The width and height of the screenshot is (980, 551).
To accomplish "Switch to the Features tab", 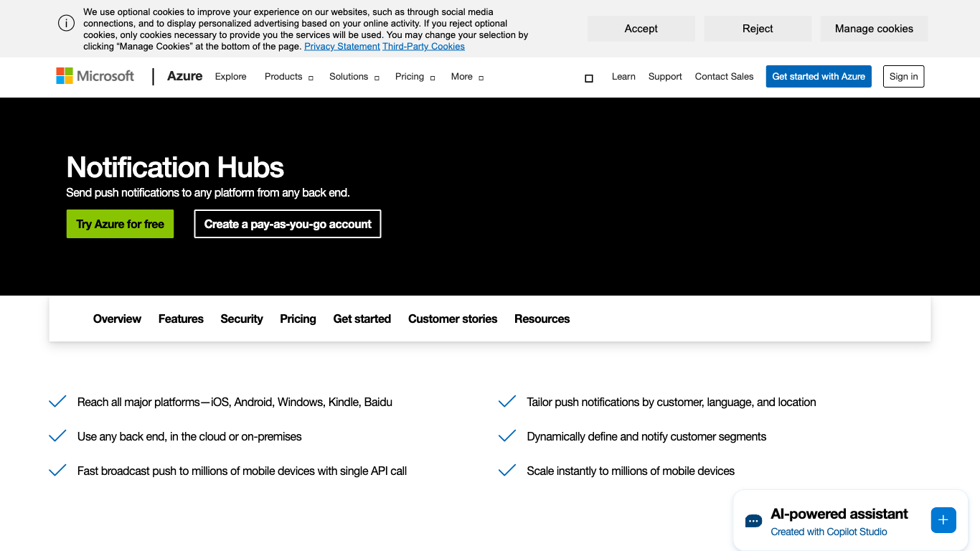I will [181, 319].
